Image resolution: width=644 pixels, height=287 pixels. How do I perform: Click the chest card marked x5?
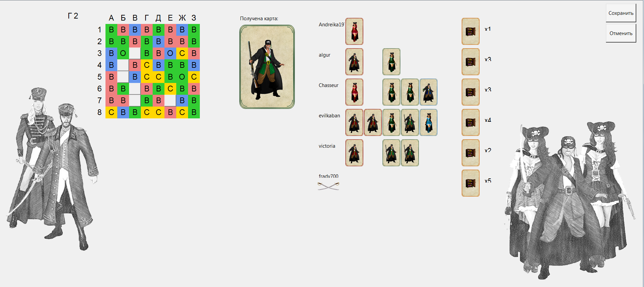470,183
